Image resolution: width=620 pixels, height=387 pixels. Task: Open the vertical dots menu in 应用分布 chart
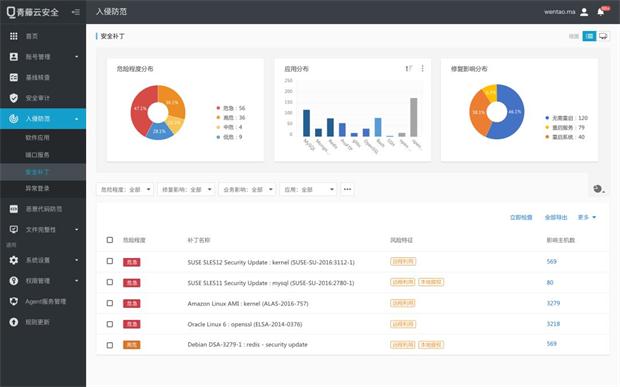point(422,68)
